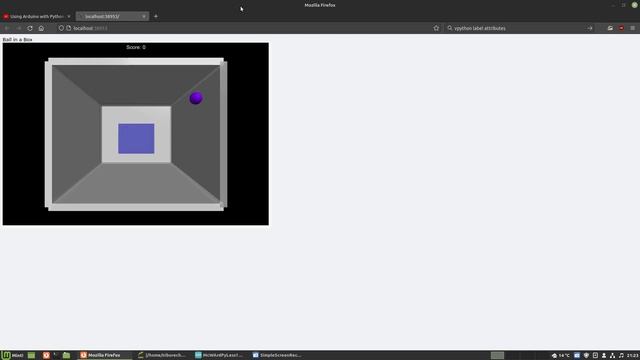Click the search box containing vpython label attributes
Image resolution: width=640 pixels, height=360 pixels.
pos(518,28)
